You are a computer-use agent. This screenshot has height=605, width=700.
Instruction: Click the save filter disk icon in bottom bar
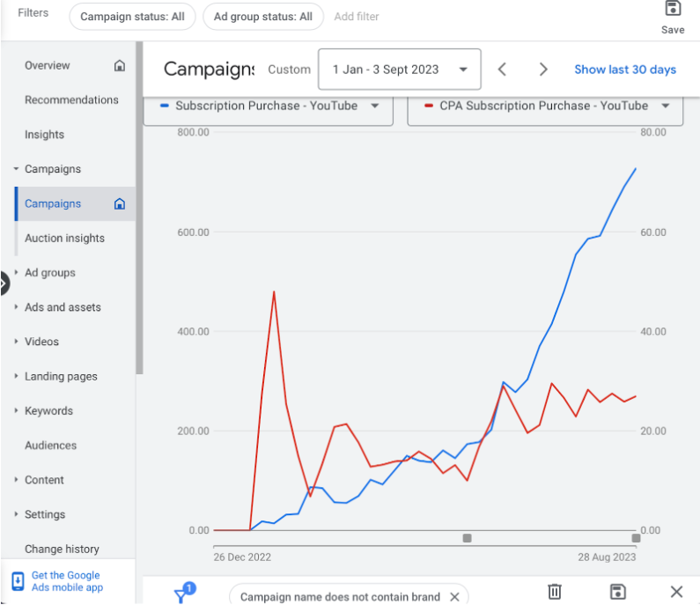[x=618, y=592]
